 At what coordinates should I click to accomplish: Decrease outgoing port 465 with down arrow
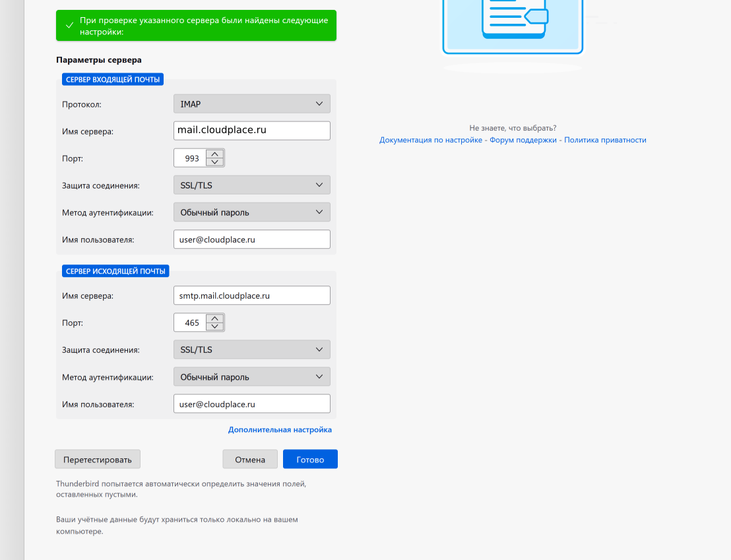coord(215,327)
